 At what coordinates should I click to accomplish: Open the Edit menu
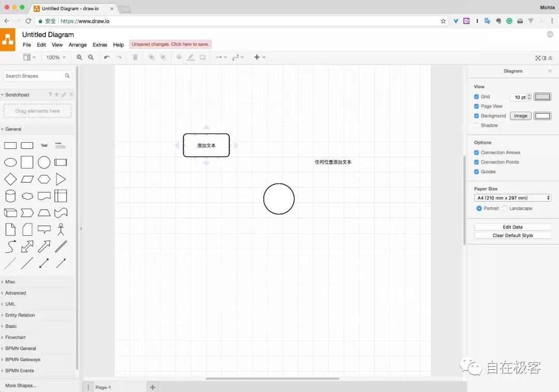coord(41,45)
